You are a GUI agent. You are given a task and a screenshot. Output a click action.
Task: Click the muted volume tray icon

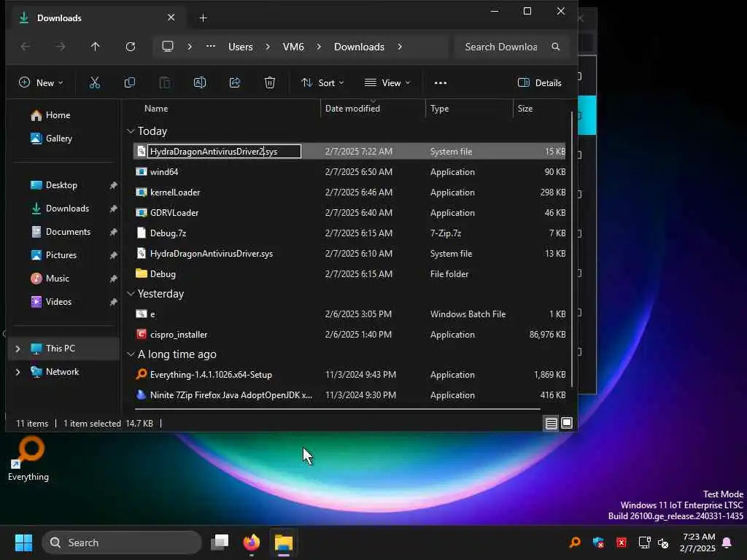[x=663, y=542]
